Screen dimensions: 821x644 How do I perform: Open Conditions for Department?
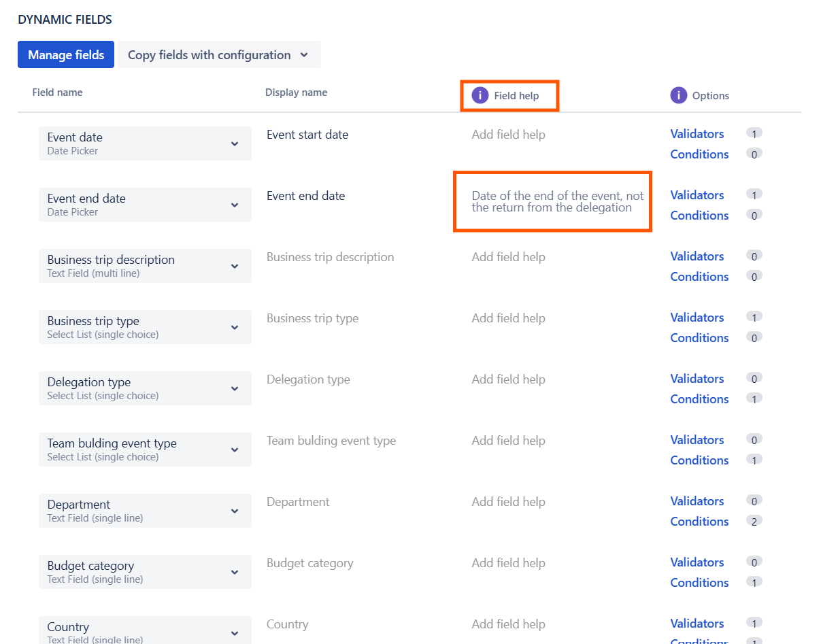699,521
